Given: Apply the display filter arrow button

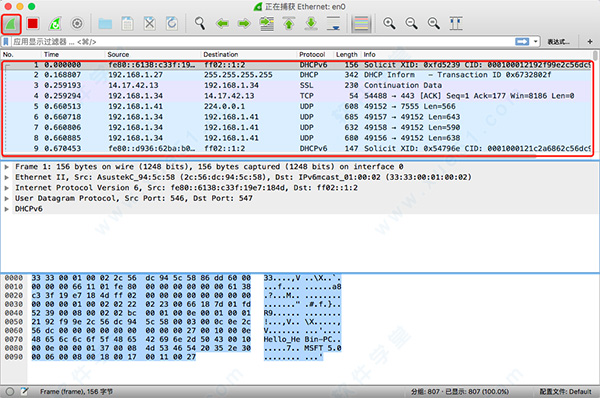Looking at the screenshot, I should point(522,41).
